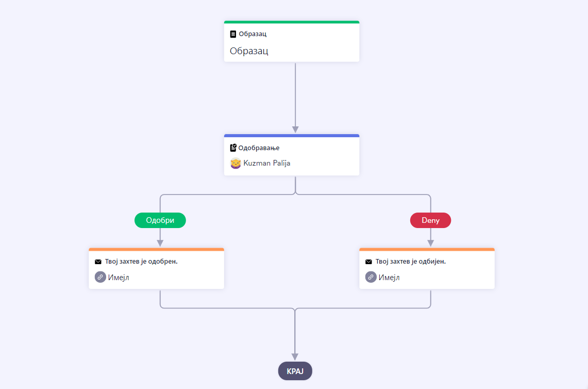Click the link icon in the approved email card
Viewport: 588px width, 389px height.
pos(100,277)
